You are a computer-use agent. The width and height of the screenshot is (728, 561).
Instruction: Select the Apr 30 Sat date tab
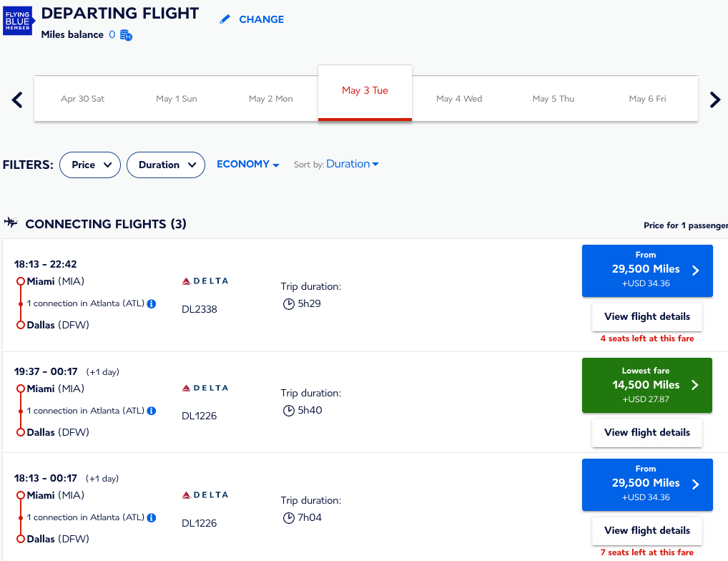(82, 99)
